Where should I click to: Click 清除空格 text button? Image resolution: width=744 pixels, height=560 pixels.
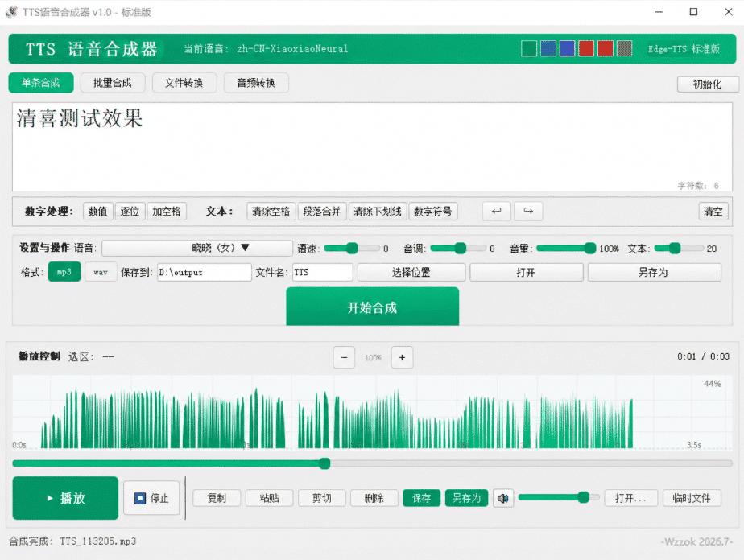tap(271, 212)
